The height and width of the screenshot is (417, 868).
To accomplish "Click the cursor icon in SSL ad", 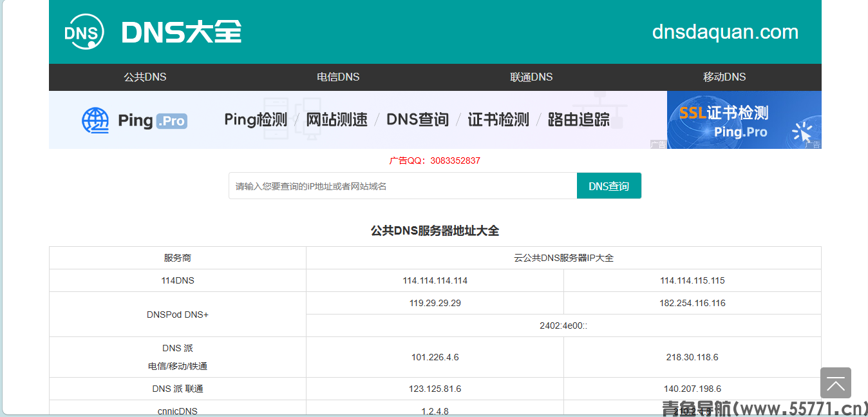I will (802, 132).
